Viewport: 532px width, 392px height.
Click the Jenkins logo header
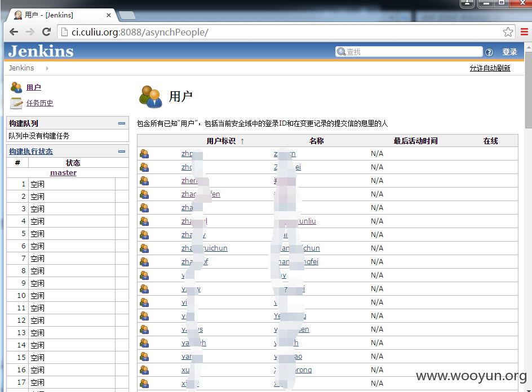click(x=41, y=51)
